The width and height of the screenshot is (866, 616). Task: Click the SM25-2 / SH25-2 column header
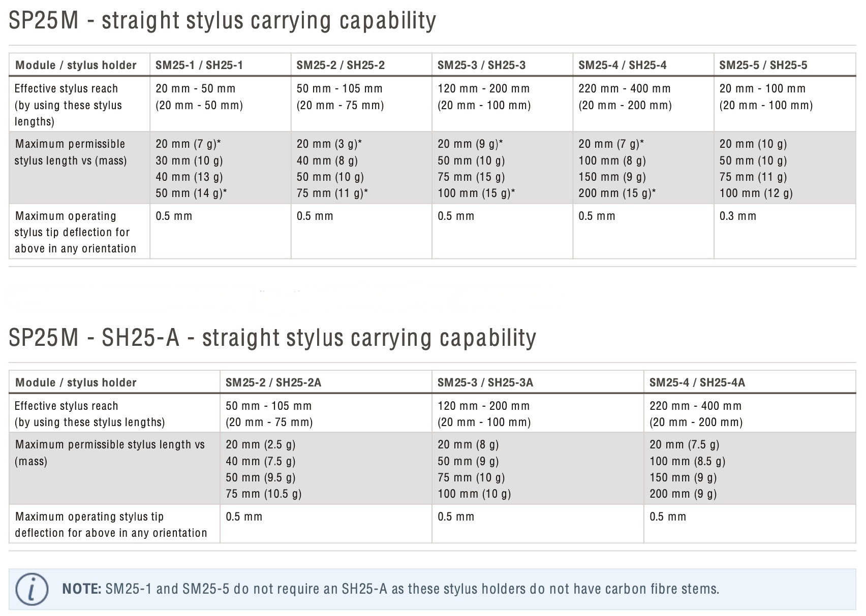point(341,65)
